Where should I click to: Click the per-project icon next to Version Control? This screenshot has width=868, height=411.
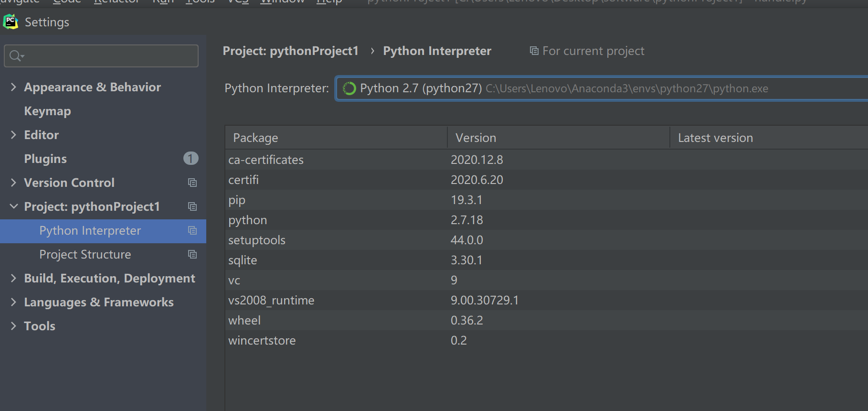pos(192,183)
